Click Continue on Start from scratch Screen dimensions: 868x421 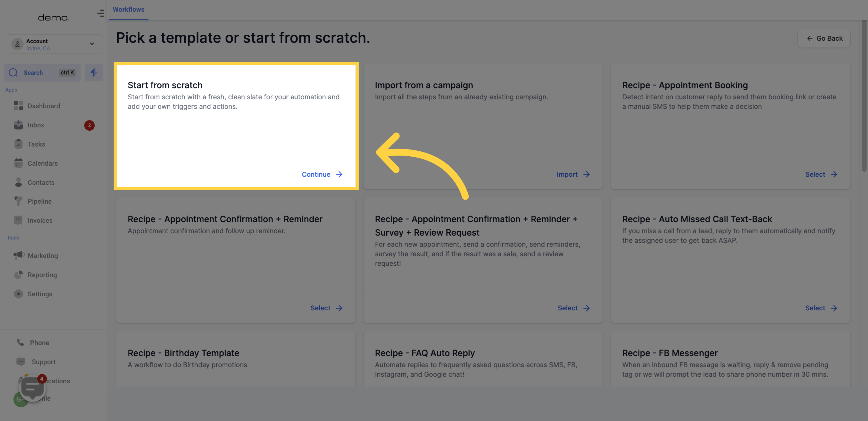pos(322,174)
